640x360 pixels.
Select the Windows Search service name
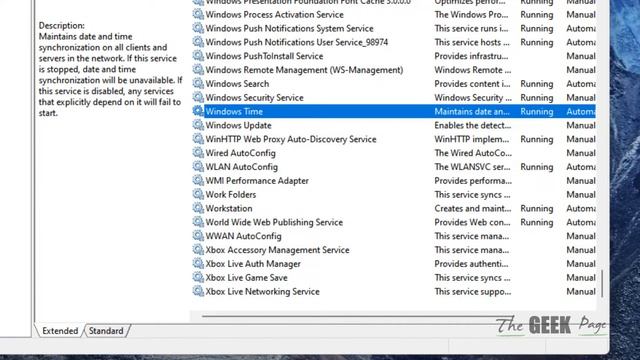[237, 84]
